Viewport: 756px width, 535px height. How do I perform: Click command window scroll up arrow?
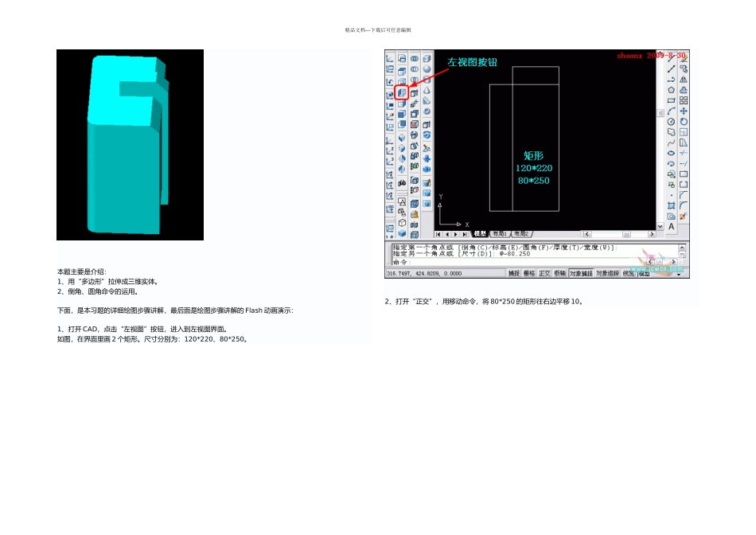pos(682,247)
